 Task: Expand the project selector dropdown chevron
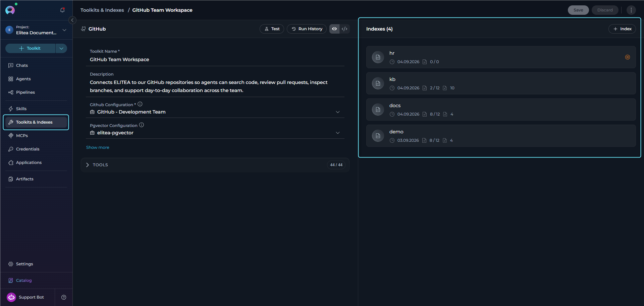tap(64, 30)
